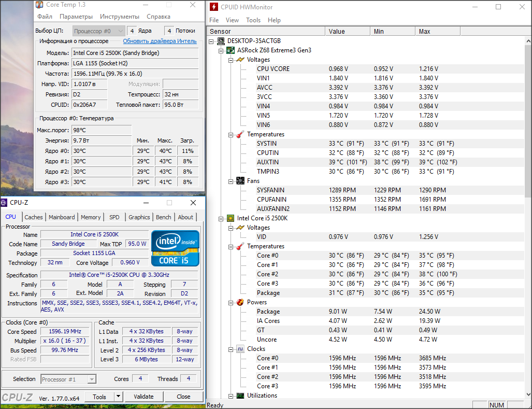This screenshot has height=409, width=532.
Task: Open the Параметры menu in Core Temp
Action: coord(76,17)
